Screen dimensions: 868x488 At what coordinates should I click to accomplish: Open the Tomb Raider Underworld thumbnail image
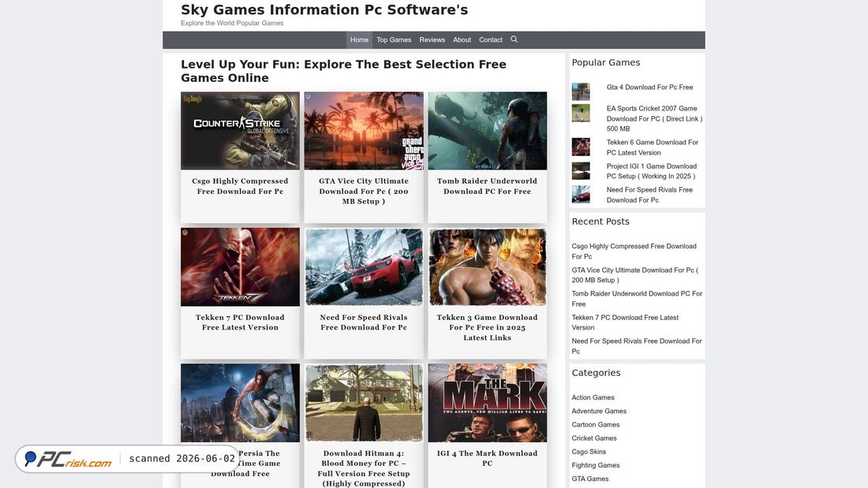click(x=487, y=131)
